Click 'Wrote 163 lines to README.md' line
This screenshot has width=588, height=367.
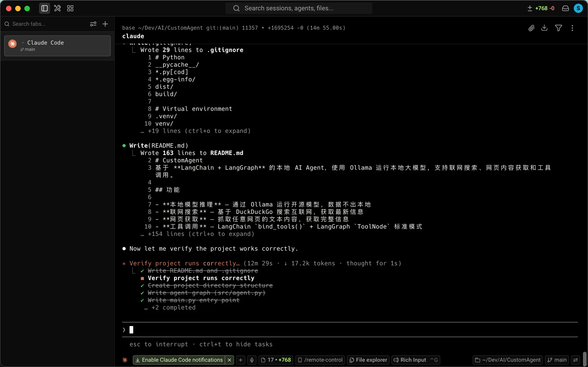coord(192,153)
